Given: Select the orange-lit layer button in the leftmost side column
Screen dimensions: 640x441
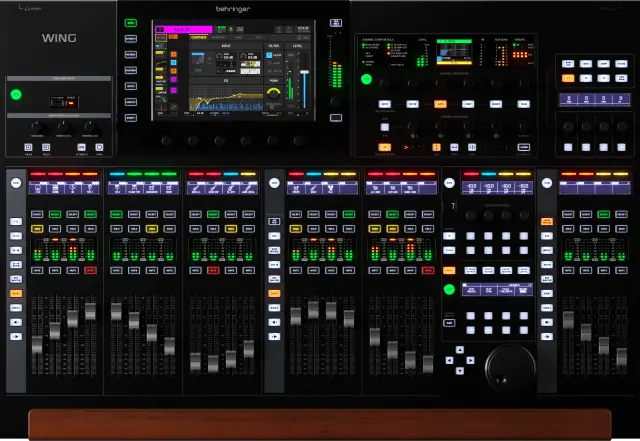Looking at the screenshot, I should tap(16, 293).
